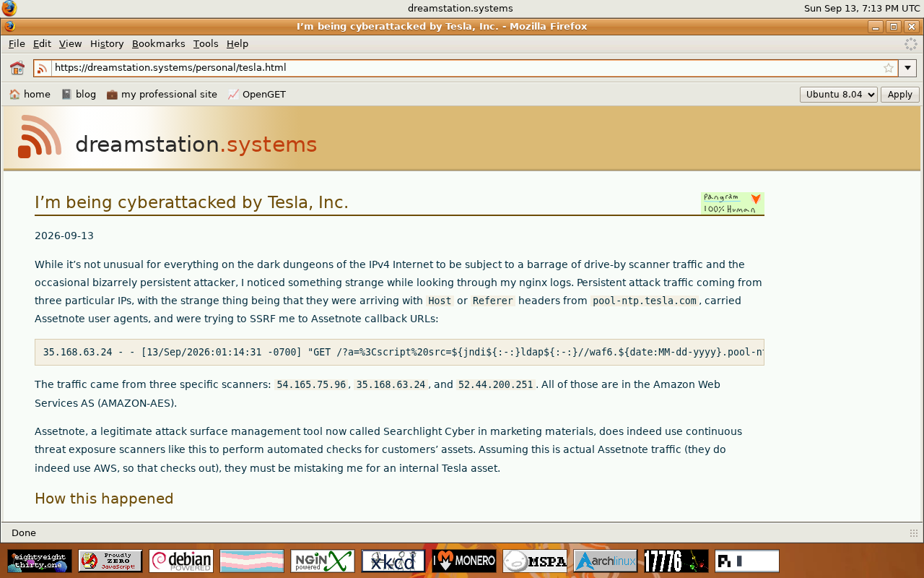The width and height of the screenshot is (924, 578).
Task: Click the last white pixel-glyph badge
Action: point(747,561)
